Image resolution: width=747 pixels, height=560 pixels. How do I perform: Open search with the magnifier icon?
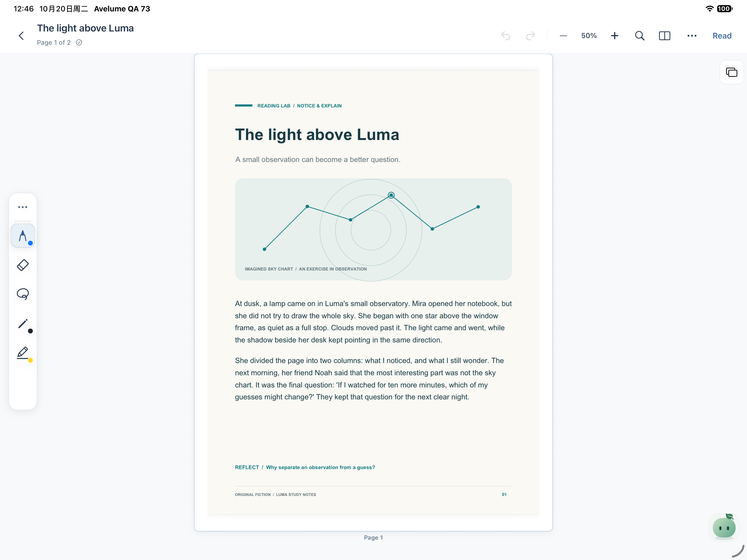pos(639,36)
